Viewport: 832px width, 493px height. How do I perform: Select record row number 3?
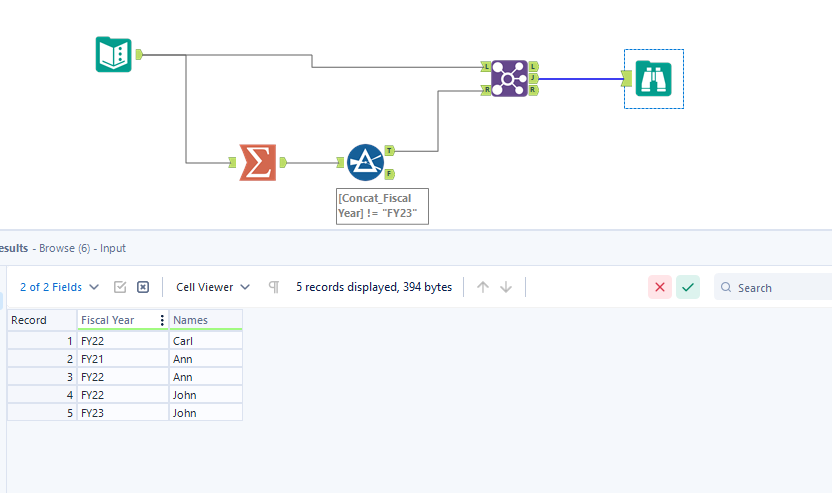[x=42, y=377]
